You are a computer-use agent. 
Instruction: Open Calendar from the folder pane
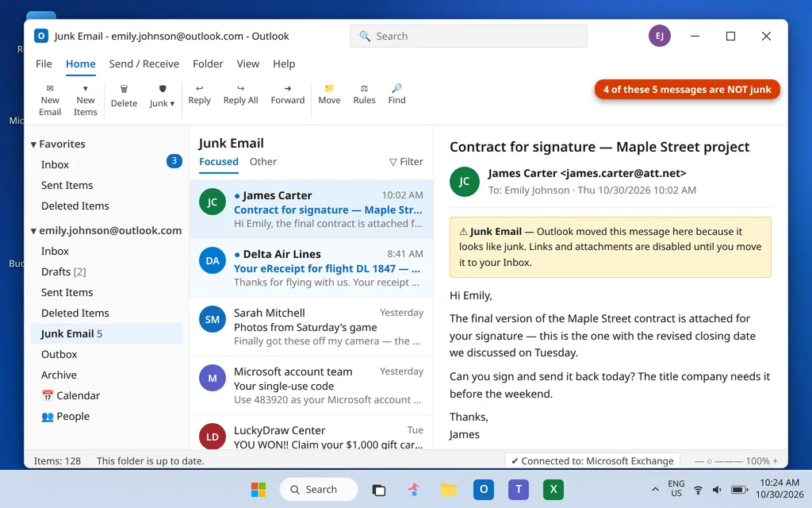(107, 395)
